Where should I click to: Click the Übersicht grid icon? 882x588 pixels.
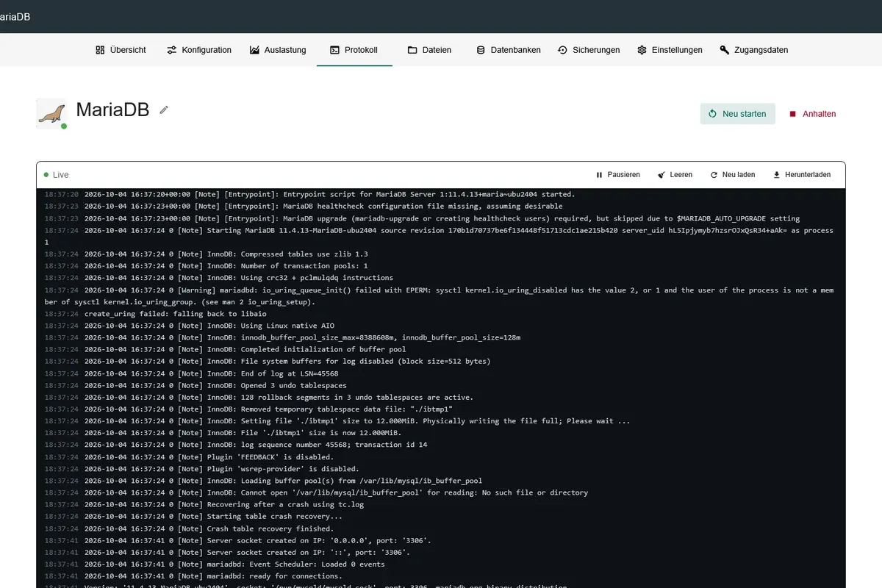100,50
